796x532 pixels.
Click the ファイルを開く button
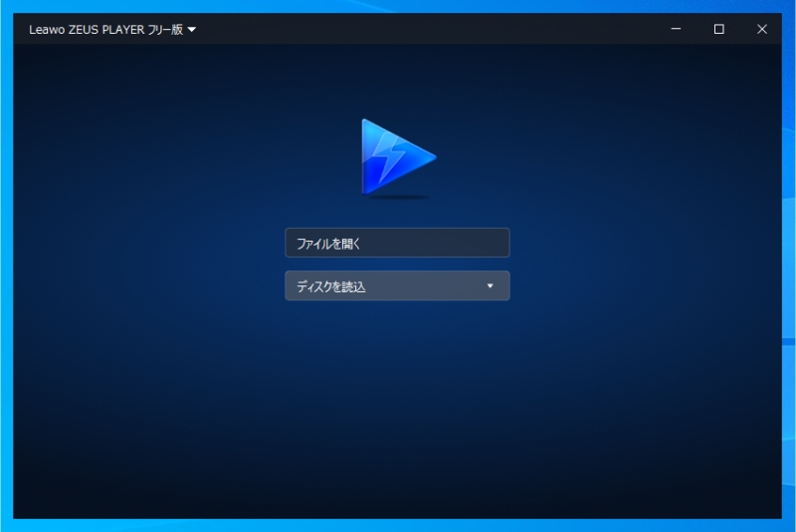click(x=397, y=243)
